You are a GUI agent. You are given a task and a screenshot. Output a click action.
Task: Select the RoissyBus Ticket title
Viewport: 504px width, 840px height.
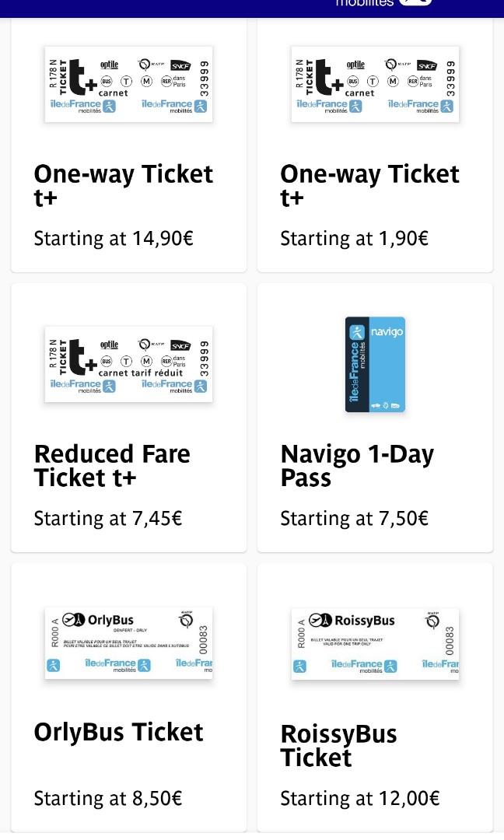point(338,745)
